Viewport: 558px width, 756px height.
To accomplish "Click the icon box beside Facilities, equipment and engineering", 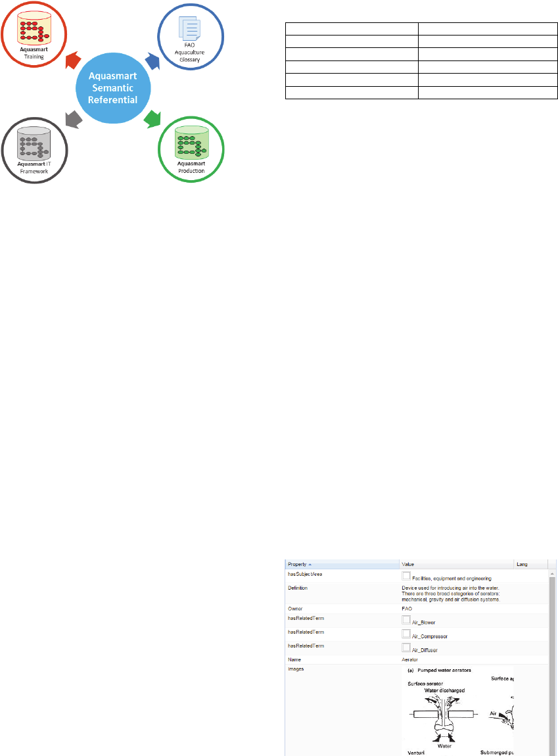I will [406, 576].
